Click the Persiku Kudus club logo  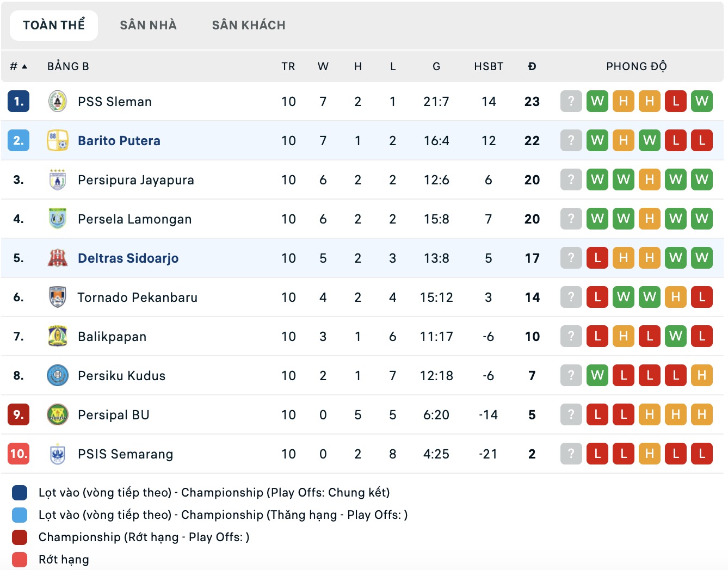[x=58, y=375]
